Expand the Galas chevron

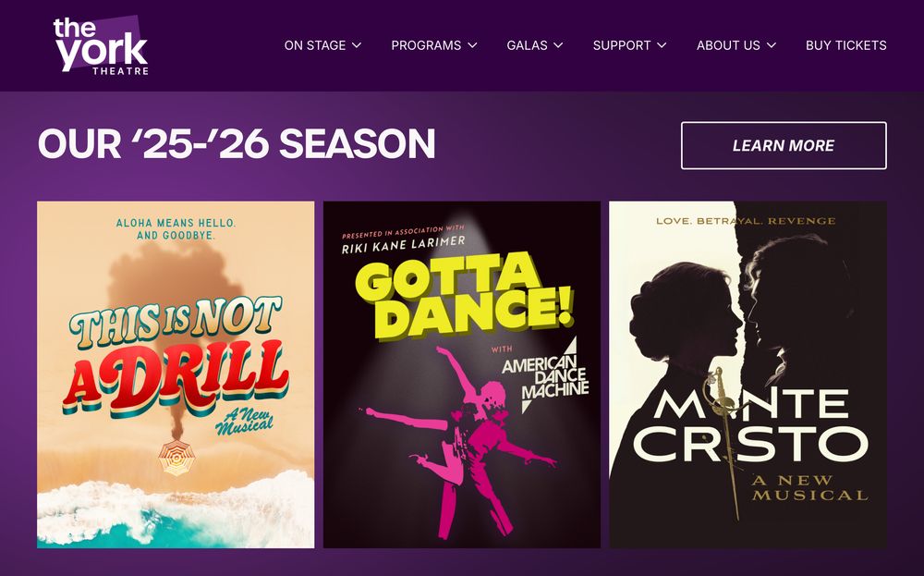click(559, 45)
